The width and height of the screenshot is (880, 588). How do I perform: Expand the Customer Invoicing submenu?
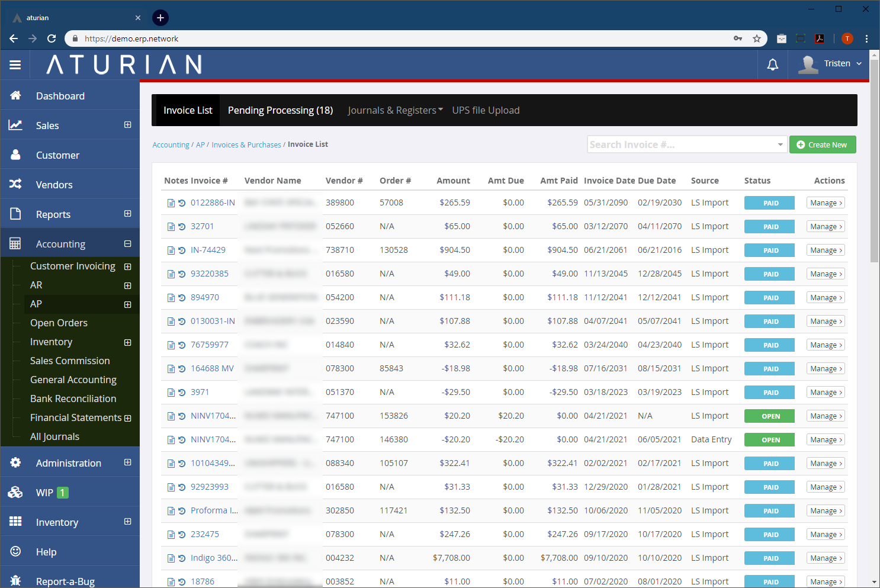(127, 266)
